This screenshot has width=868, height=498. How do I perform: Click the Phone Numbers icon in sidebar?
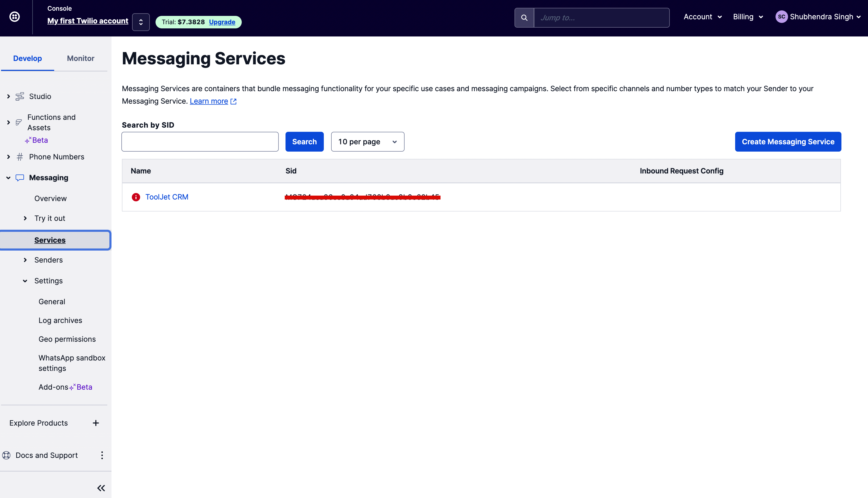20,156
